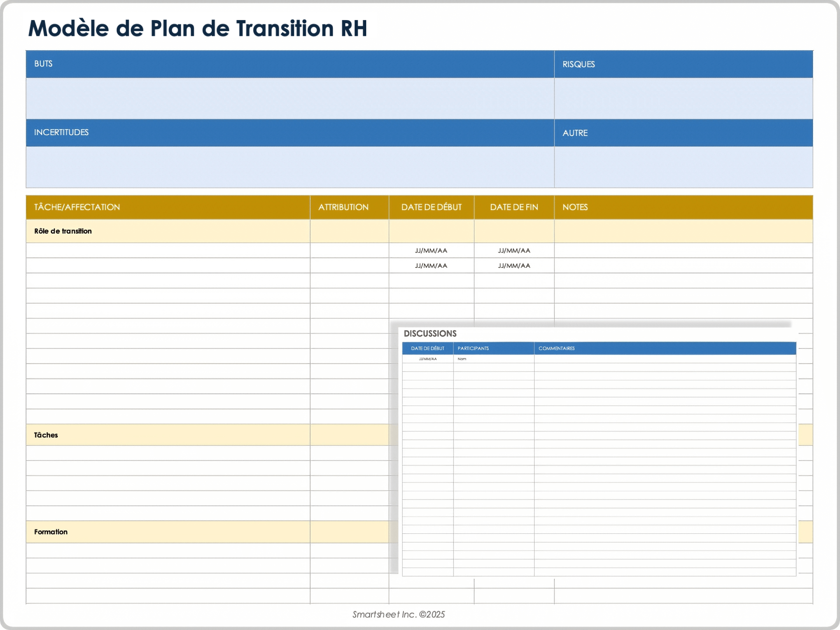The width and height of the screenshot is (840, 630).
Task: Click the Smartsheet Inc. 2025 footer text
Action: pyautogui.click(x=399, y=614)
